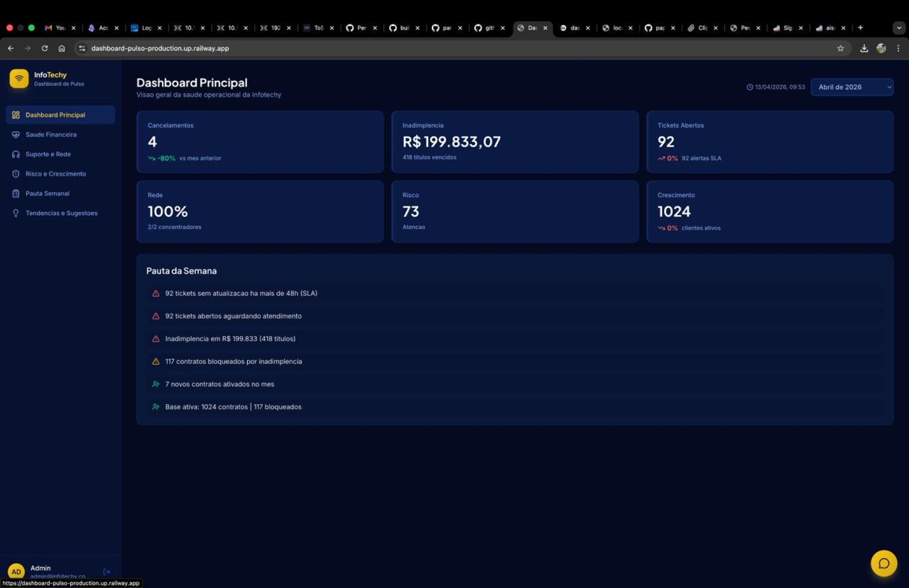The height and width of the screenshot is (588, 909).
Task: Click browser forward arrow
Action: point(27,48)
